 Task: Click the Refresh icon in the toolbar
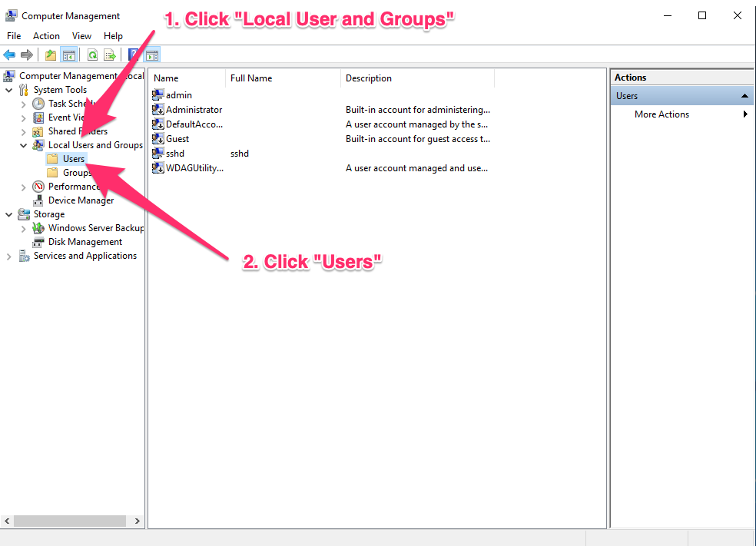(92, 54)
